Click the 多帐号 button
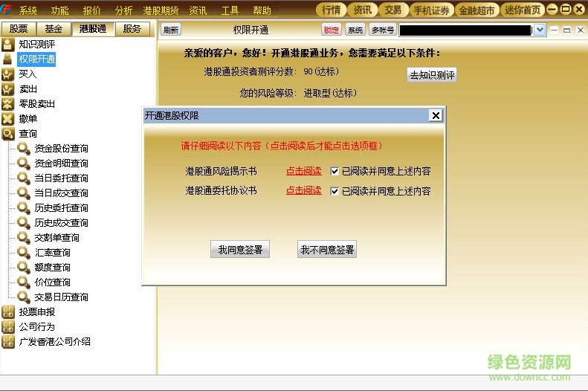588x391 pixels. point(383,30)
